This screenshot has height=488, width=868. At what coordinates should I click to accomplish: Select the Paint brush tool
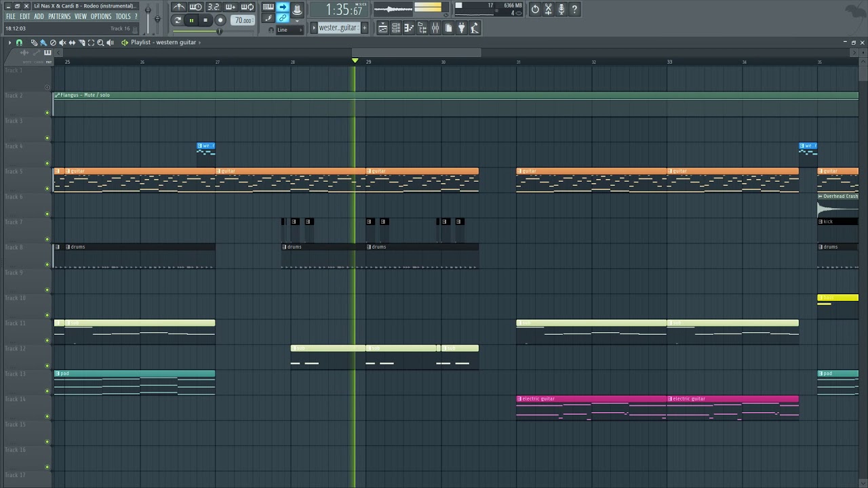point(43,43)
